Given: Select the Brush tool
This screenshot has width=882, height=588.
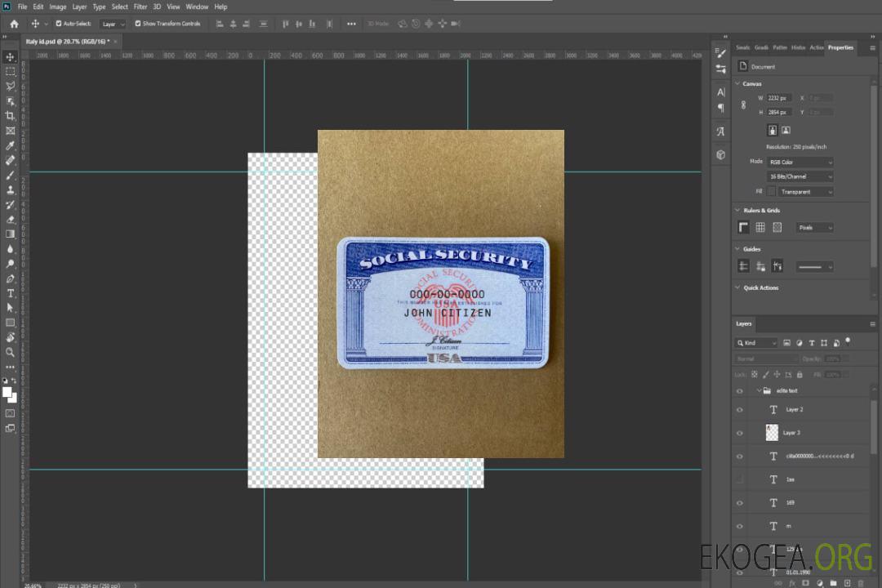Looking at the screenshot, I should pos(10,175).
